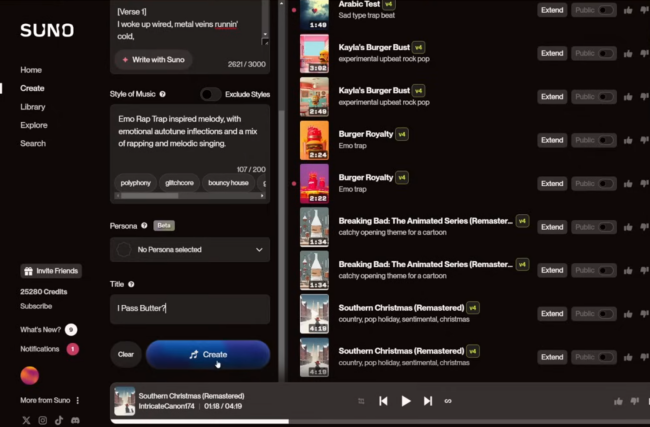The image size is (650, 427).
Task: Click the Create song button
Action: coord(208,354)
